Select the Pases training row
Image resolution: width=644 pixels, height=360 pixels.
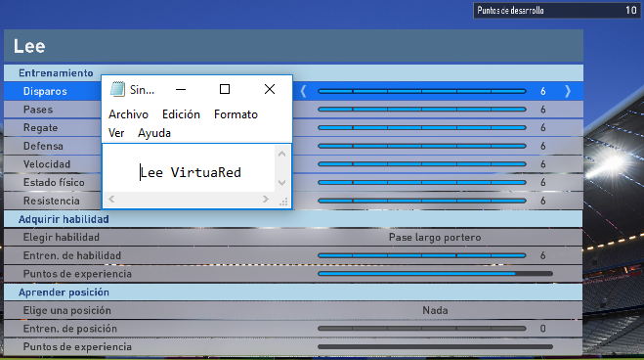(294, 110)
